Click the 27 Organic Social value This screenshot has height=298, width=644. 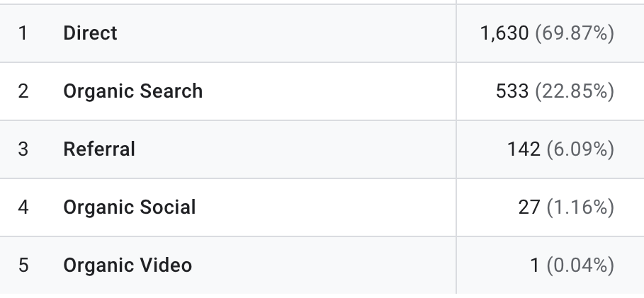[x=529, y=207]
